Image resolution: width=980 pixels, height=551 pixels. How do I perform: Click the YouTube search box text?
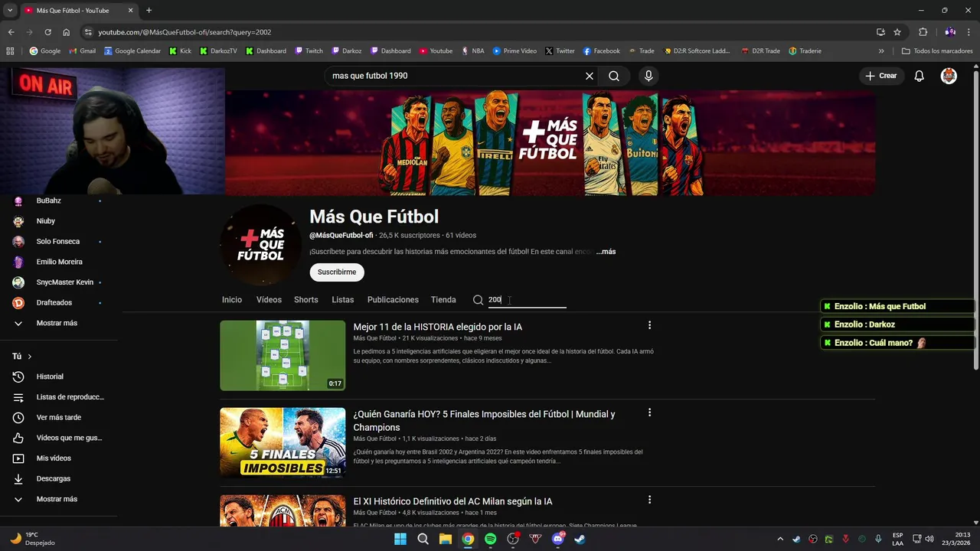(370, 76)
